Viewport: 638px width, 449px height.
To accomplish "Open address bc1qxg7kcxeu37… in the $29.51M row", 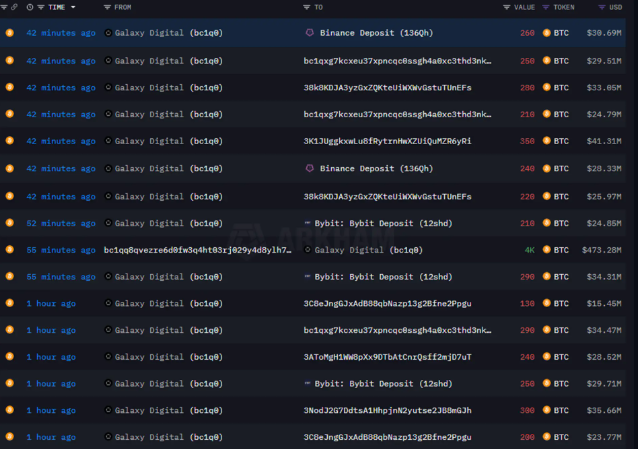I will 398,61.
